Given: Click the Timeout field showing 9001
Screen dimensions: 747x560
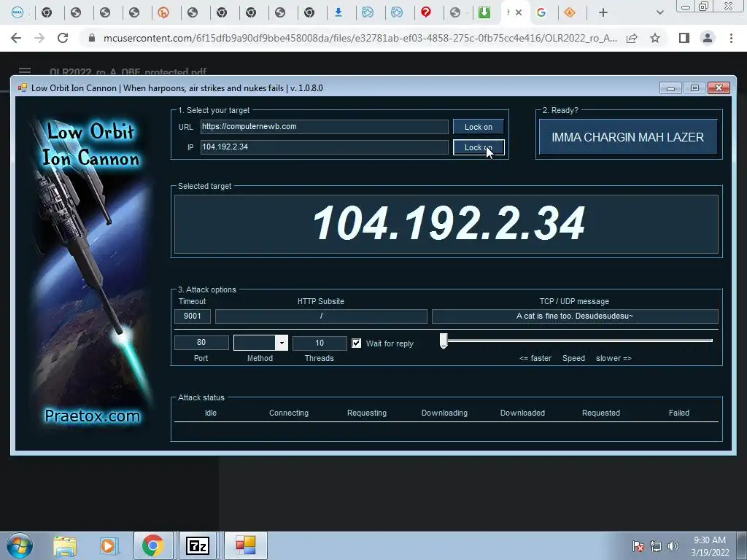Looking at the screenshot, I should [x=192, y=316].
